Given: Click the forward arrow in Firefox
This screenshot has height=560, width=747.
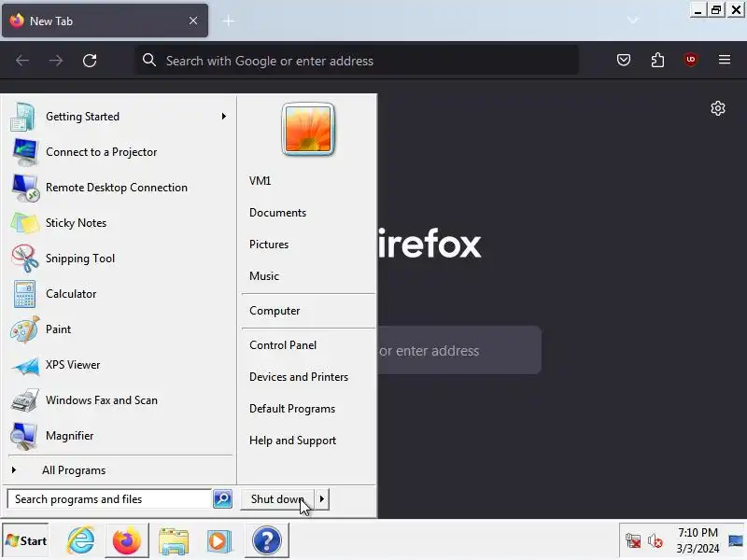Looking at the screenshot, I should [56, 61].
